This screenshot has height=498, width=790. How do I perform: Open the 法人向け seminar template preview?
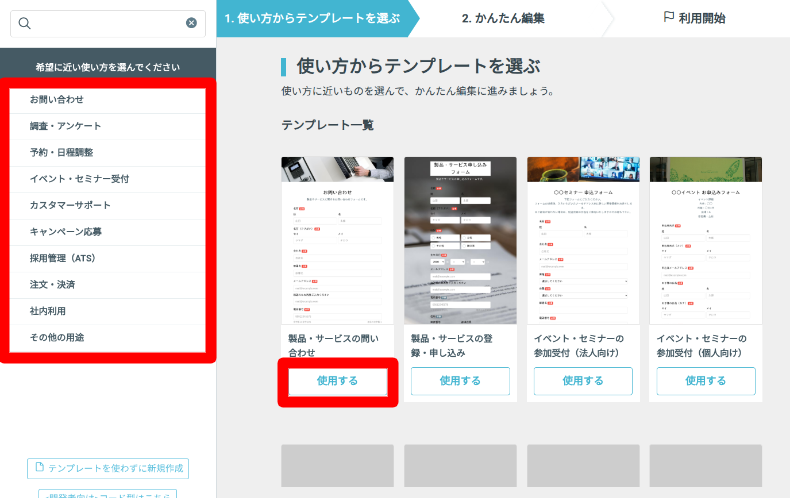[x=583, y=240]
